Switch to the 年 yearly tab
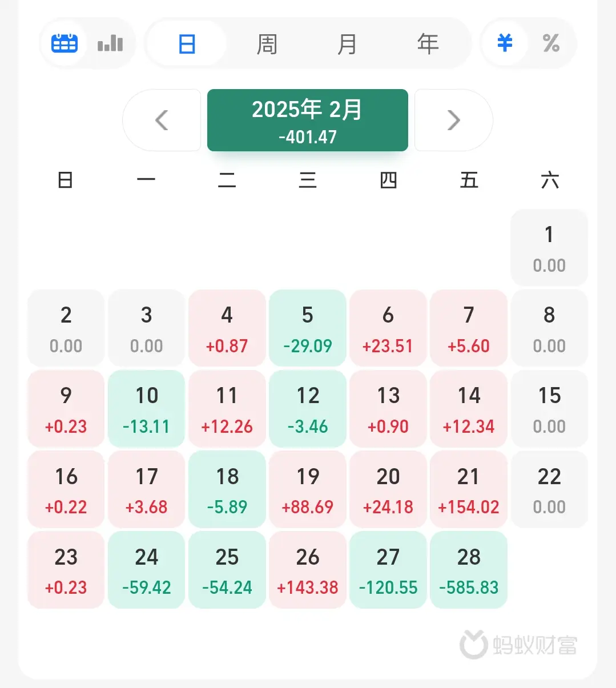Viewport: 616px width, 688px height. (428, 44)
